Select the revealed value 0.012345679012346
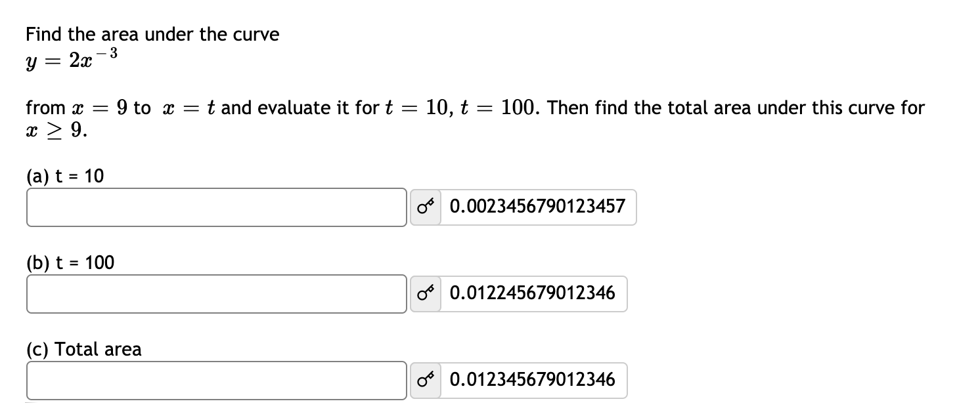 click(x=533, y=381)
